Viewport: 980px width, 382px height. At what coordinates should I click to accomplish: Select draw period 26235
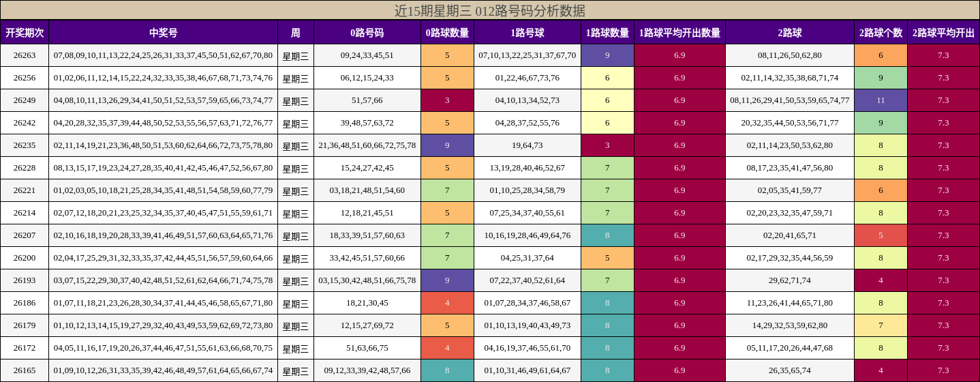pos(25,145)
